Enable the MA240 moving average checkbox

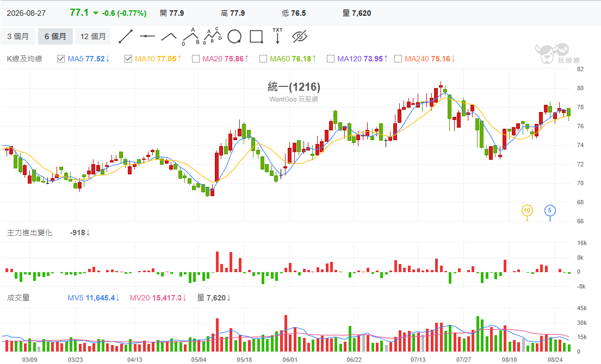coord(398,59)
